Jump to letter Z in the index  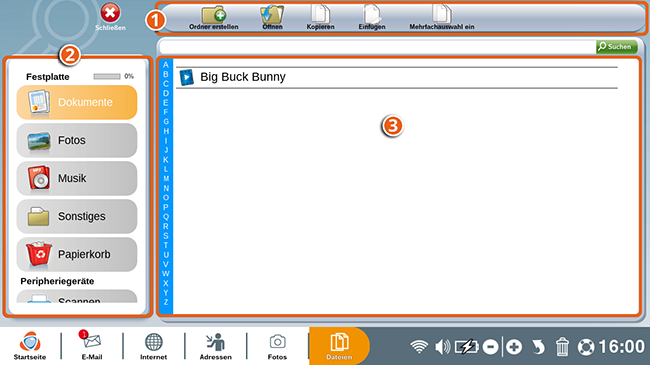[166, 302]
